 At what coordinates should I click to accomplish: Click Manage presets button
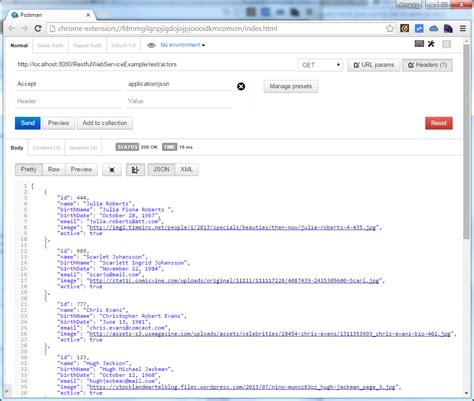click(x=291, y=86)
